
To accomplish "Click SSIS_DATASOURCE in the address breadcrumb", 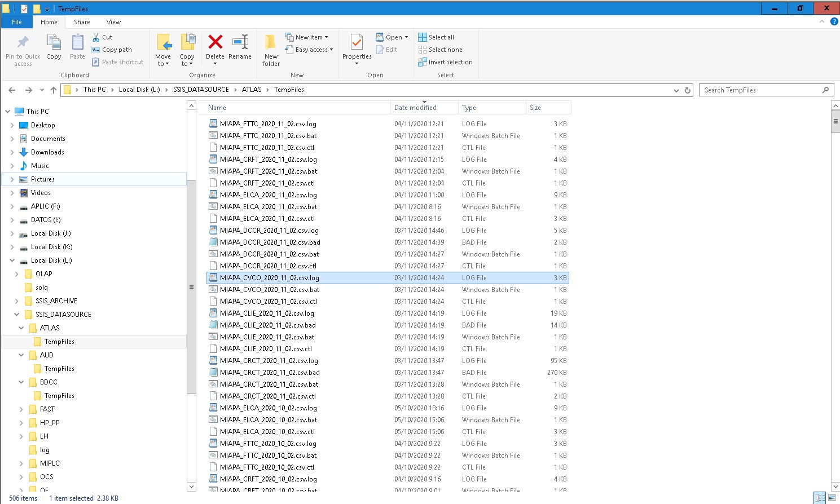I will point(201,90).
